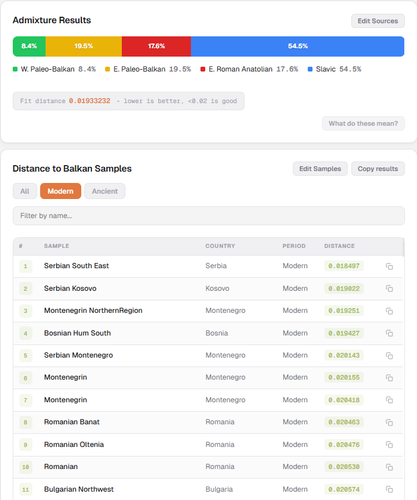The height and width of the screenshot is (500, 417).
Task: Click the distance value 0.019251
Action: point(344,311)
